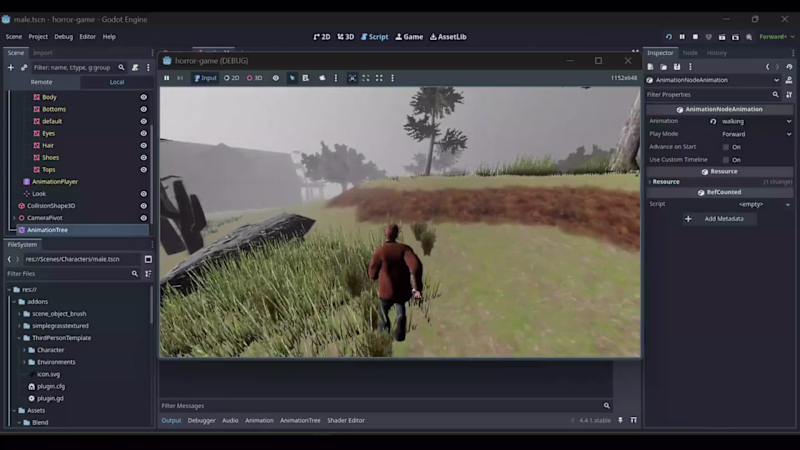Toggle 2D selection mode in game toolbar

tap(232, 78)
